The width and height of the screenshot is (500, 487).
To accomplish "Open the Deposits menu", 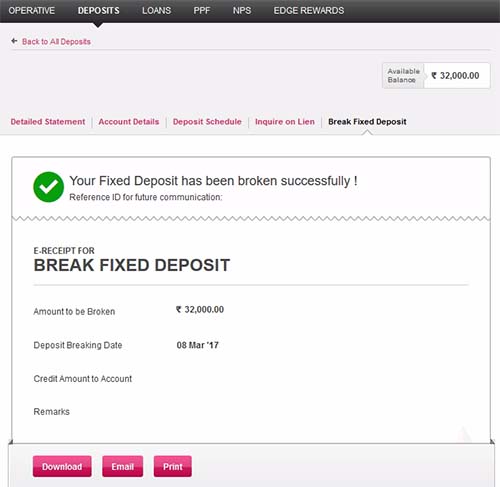I will [98, 11].
